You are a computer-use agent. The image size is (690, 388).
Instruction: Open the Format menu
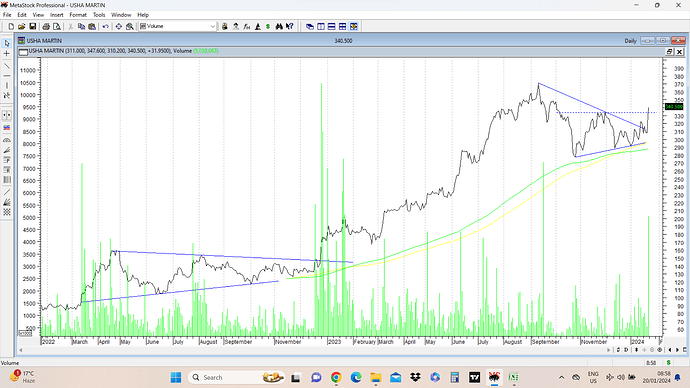[78, 15]
